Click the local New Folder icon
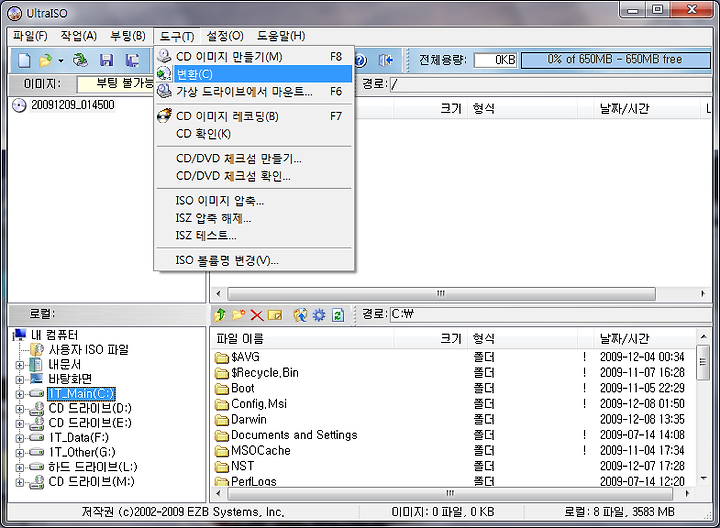This screenshot has width=720, height=528. point(238,315)
